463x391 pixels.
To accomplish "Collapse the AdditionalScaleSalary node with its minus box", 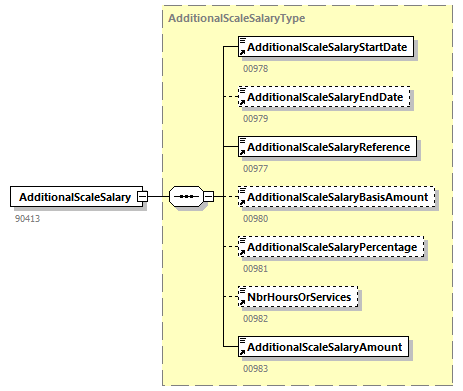I will click(x=143, y=196).
